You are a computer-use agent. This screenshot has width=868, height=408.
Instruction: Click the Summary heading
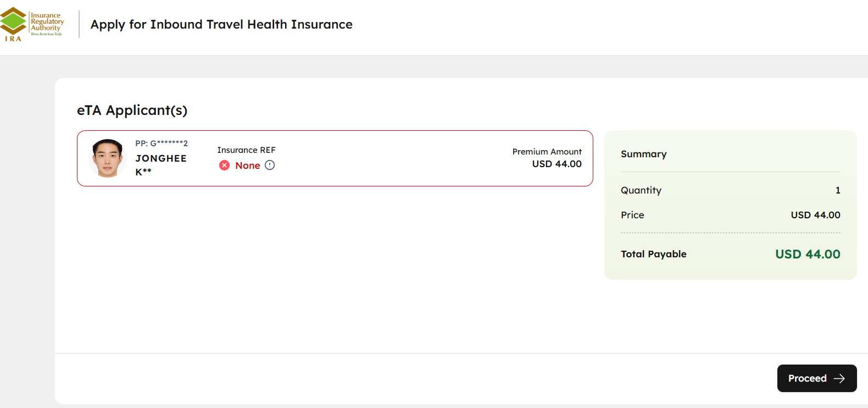644,154
